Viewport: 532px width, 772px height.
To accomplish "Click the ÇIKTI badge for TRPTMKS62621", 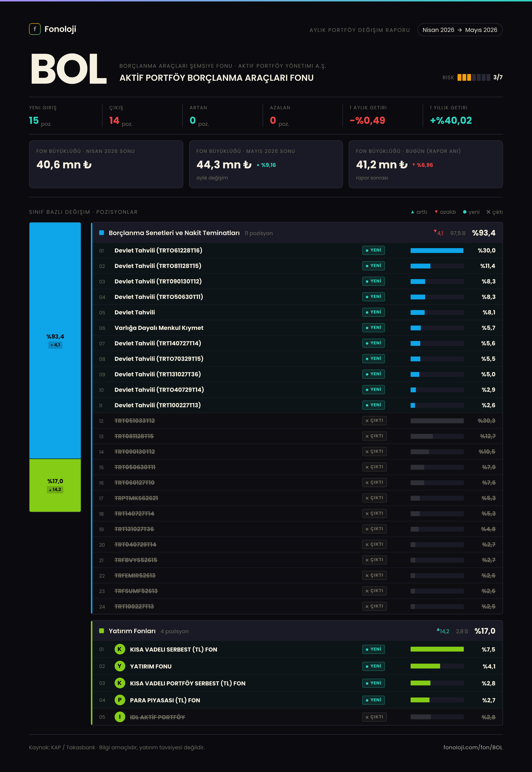I will click(374, 498).
